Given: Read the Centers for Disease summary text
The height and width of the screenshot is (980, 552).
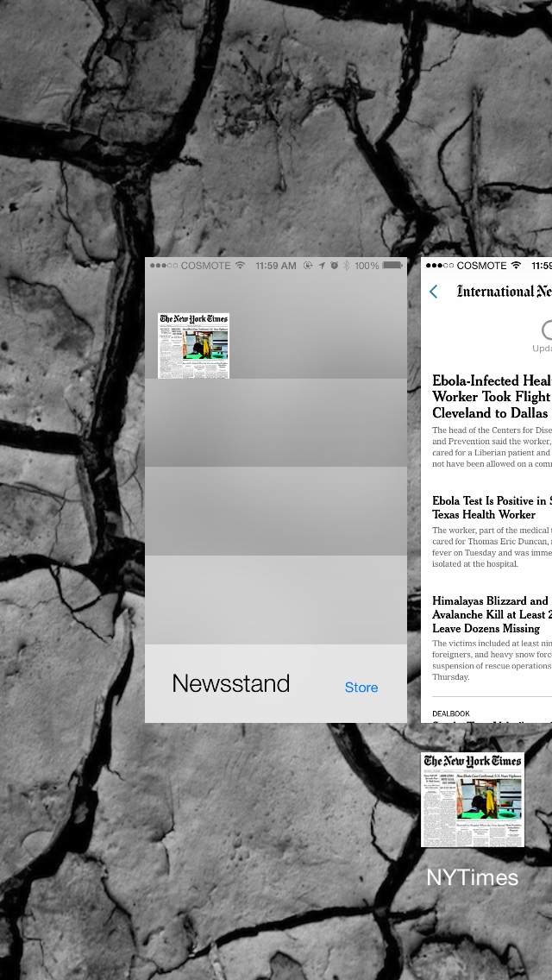Looking at the screenshot, I should 492,447.
